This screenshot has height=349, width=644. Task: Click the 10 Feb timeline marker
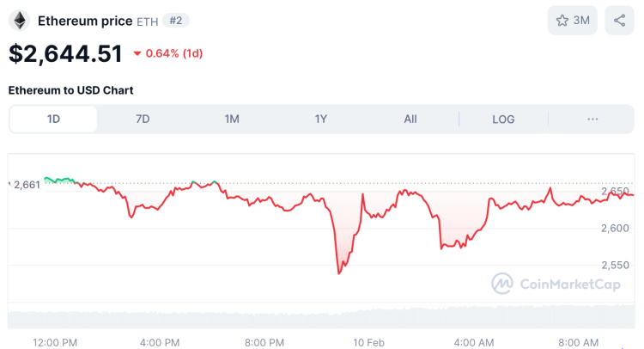[x=369, y=342]
